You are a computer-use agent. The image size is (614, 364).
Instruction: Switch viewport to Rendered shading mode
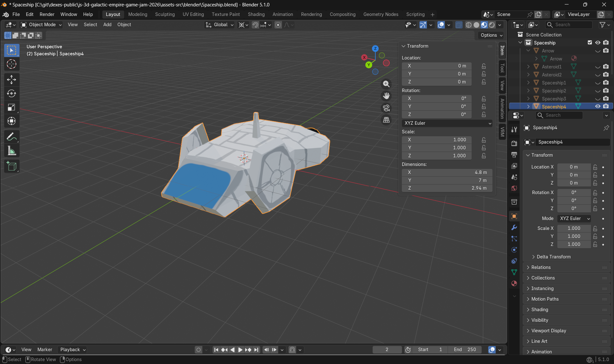[491, 25]
